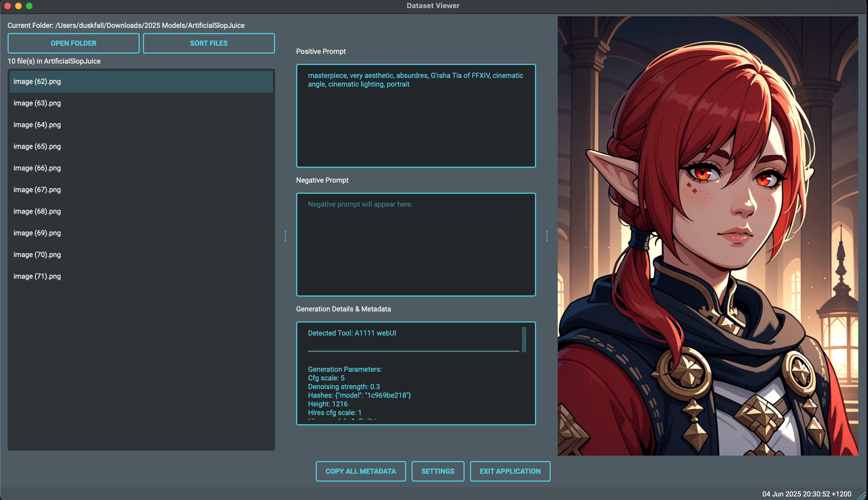Open image (66).png from the list
Viewport: 868px width, 500px height.
(x=37, y=168)
